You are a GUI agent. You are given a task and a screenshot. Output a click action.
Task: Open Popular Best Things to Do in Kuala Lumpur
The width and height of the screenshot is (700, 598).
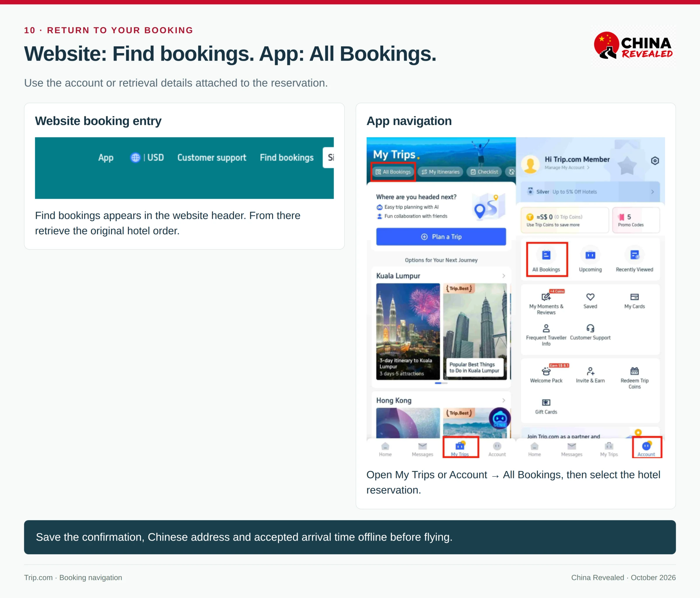coord(475,331)
